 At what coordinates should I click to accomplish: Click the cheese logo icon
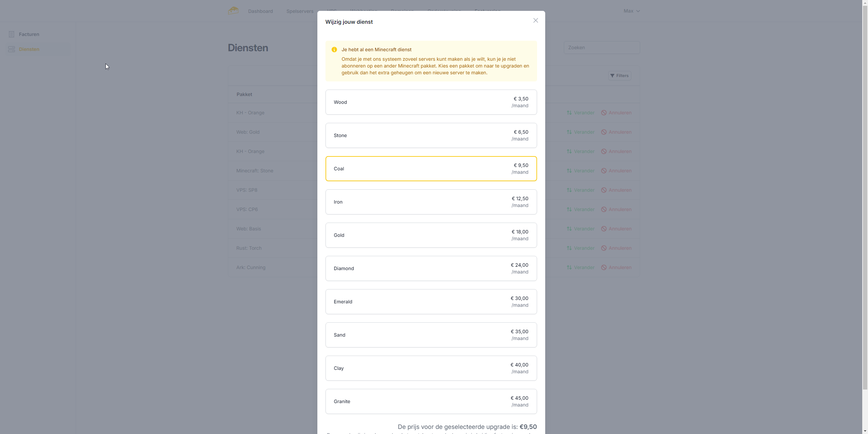pyautogui.click(x=233, y=11)
